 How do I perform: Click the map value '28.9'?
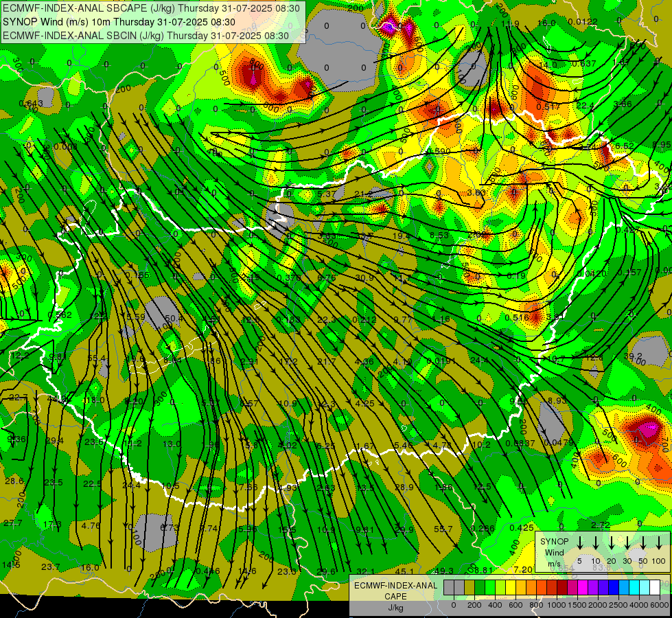[404, 488]
